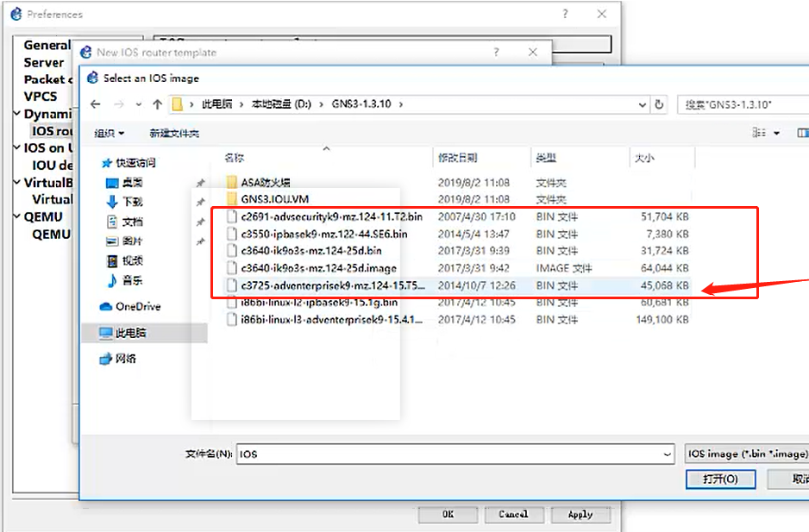This screenshot has height=532, width=809.
Task: Click the 打开(O) button
Action: click(x=720, y=479)
